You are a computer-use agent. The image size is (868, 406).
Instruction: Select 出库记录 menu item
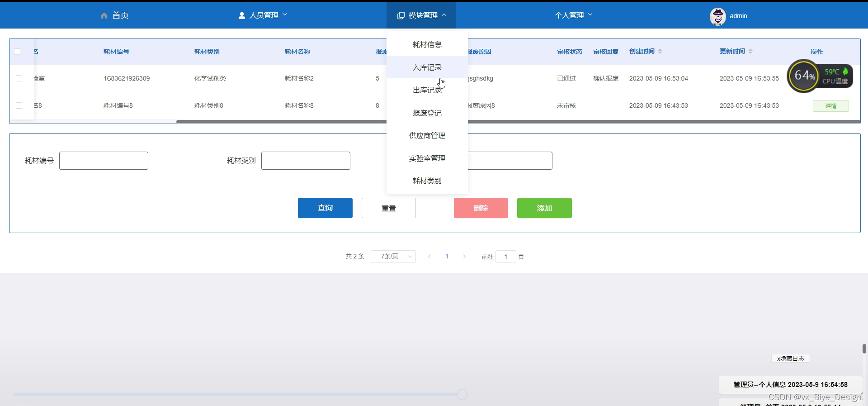(x=427, y=90)
